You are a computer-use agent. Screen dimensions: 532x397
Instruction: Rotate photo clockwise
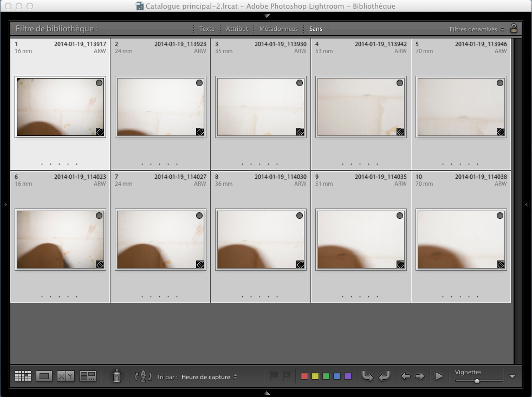384,376
